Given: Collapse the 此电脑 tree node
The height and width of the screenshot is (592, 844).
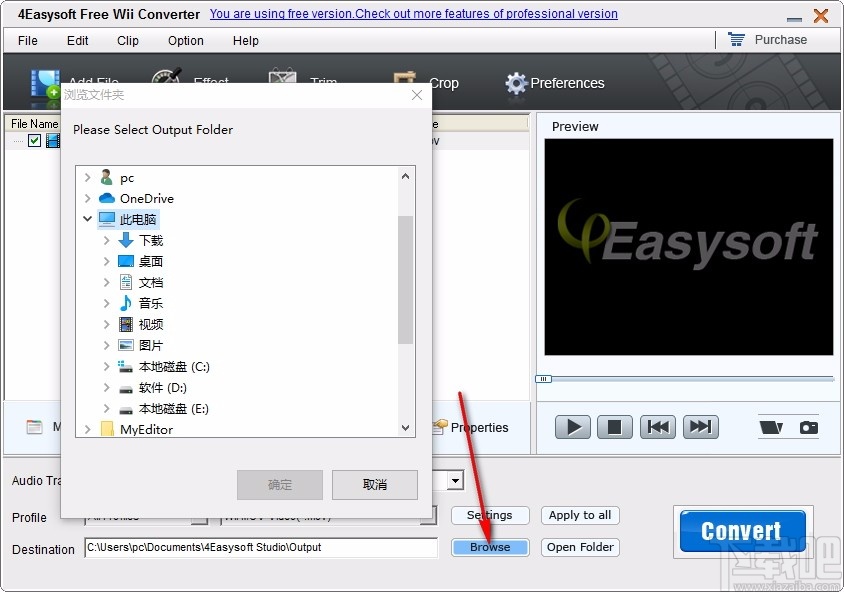Looking at the screenshot, I should tap(87, 219).
